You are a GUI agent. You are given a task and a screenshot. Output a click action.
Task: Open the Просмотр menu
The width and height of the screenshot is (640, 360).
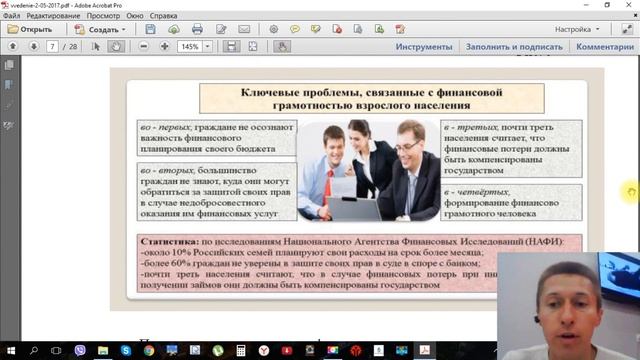103,16
